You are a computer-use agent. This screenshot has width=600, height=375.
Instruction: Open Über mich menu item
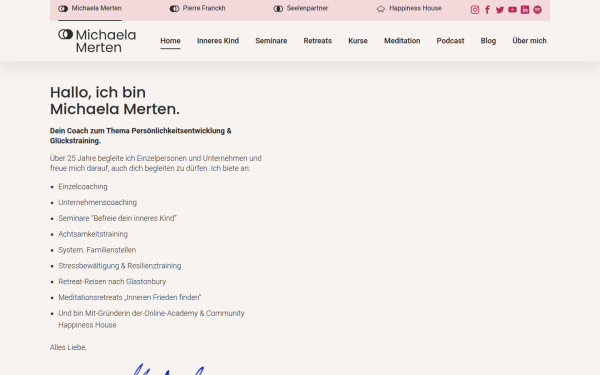point(529,41)
